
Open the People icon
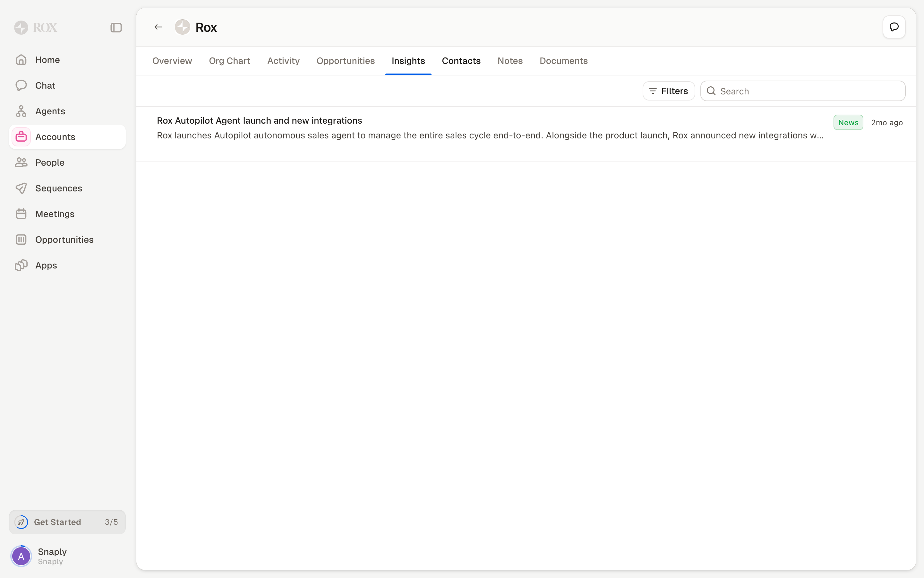click(21, 162)
